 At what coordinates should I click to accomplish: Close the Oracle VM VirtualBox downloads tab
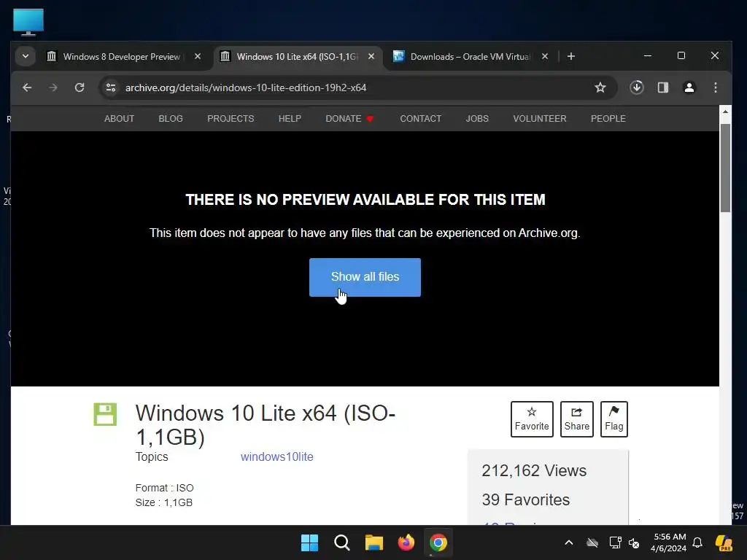tap(544, 56)
